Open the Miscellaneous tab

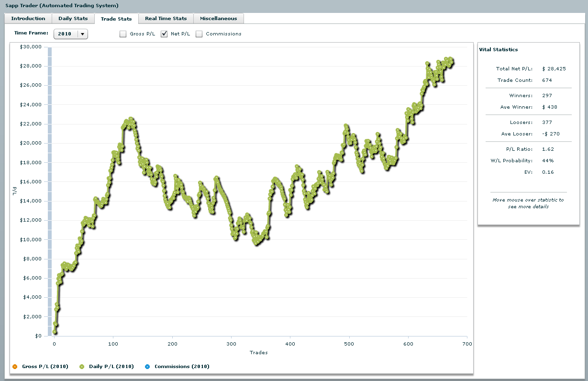pos(219,18)
